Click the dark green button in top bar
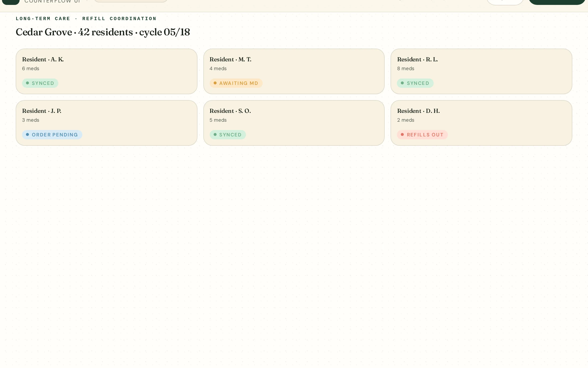 tap(557, 2)
